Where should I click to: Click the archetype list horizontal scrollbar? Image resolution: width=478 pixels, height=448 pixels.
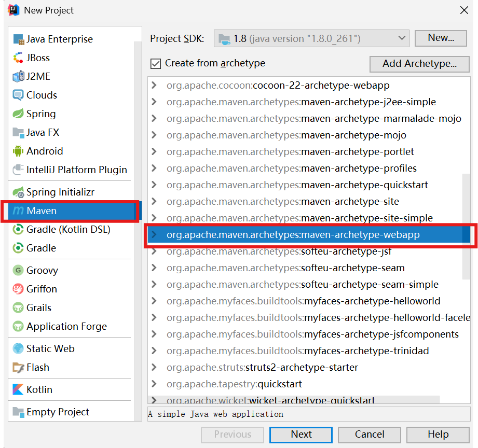294,400
